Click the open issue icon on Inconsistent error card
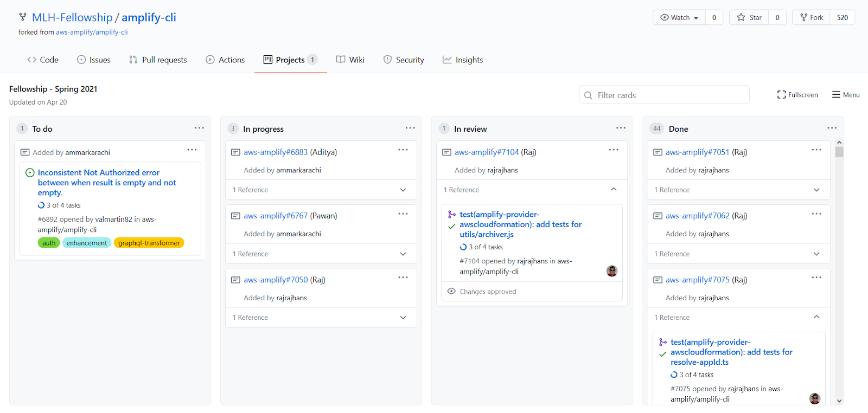The image size is (868, 413). [x=30, y=172]
